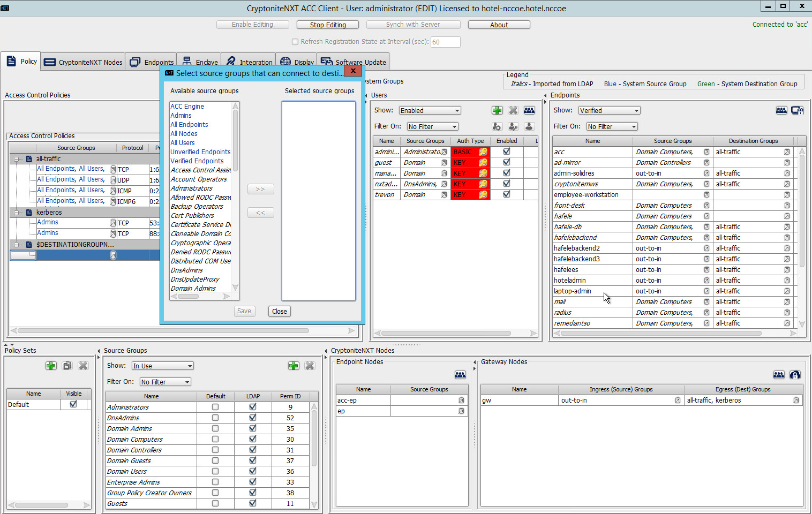Switch to the Software Update tab
This screenshot has width=812, height=514.
coord(353,62)
